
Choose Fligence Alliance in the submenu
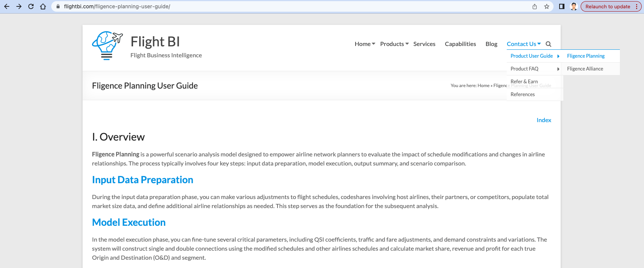point(585,69)
